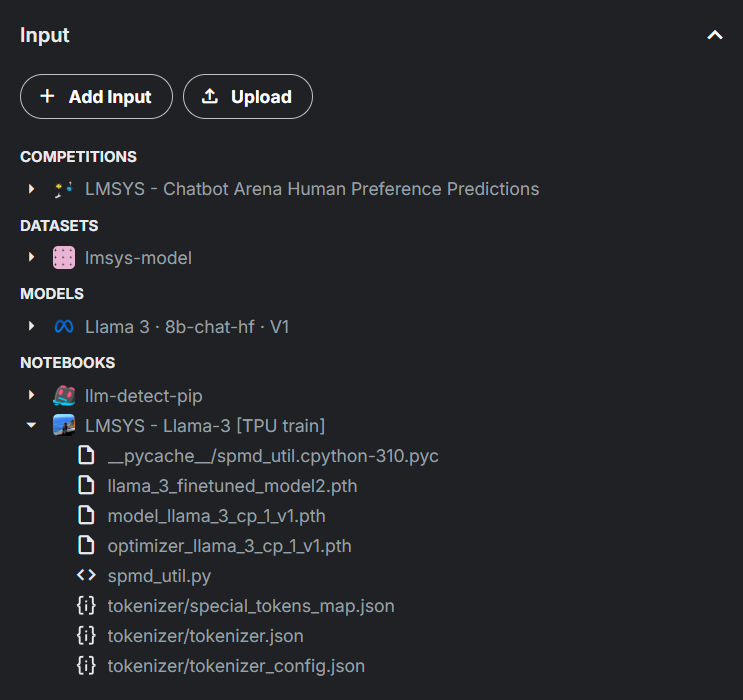Select the __pycache__/spmd_util.cpython-310.pyc file
The image size is (743, 700).
[x=272, y=456]
